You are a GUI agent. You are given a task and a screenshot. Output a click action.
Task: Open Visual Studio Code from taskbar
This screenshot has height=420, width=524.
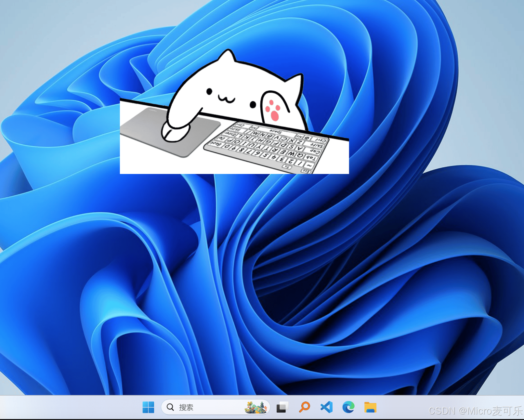point(326,407)
